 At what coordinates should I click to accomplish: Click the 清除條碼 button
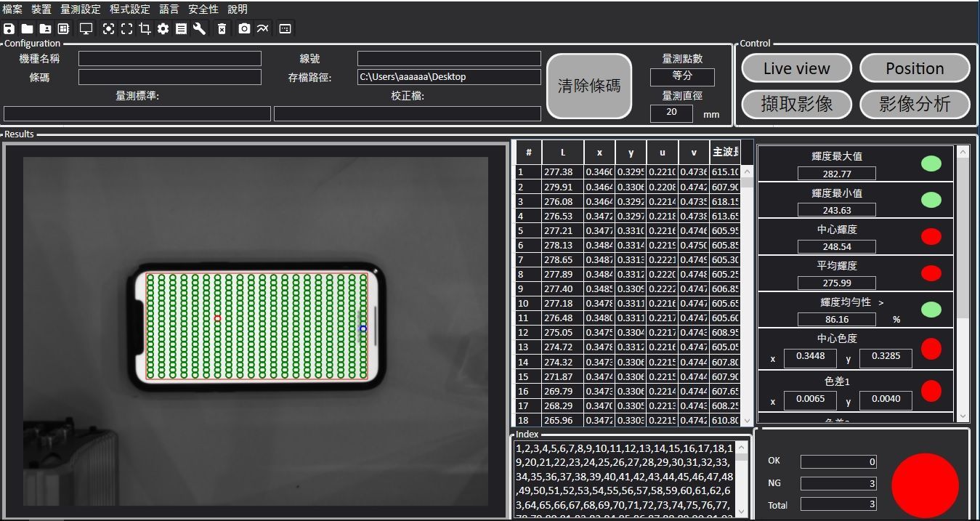pos(588,86)
